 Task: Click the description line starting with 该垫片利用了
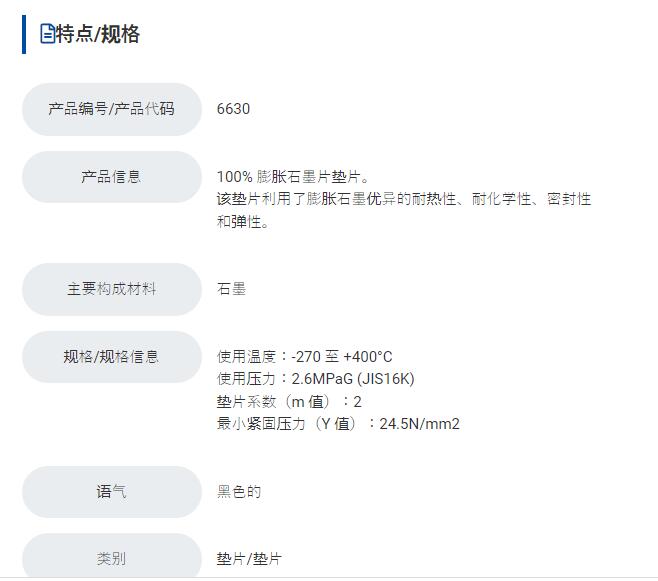[x=404, y=199]
